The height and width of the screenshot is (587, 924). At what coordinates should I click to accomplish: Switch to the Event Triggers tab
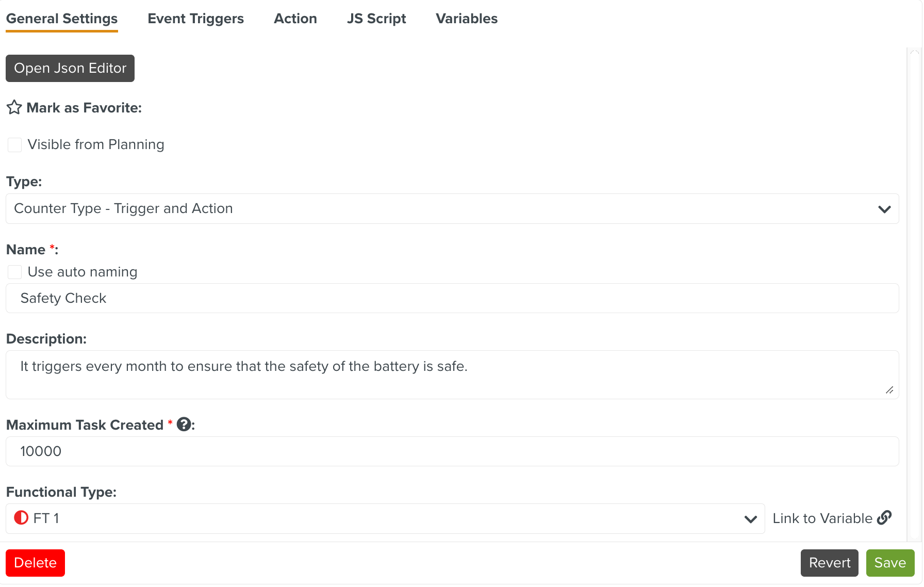click(x=195, y=19)
